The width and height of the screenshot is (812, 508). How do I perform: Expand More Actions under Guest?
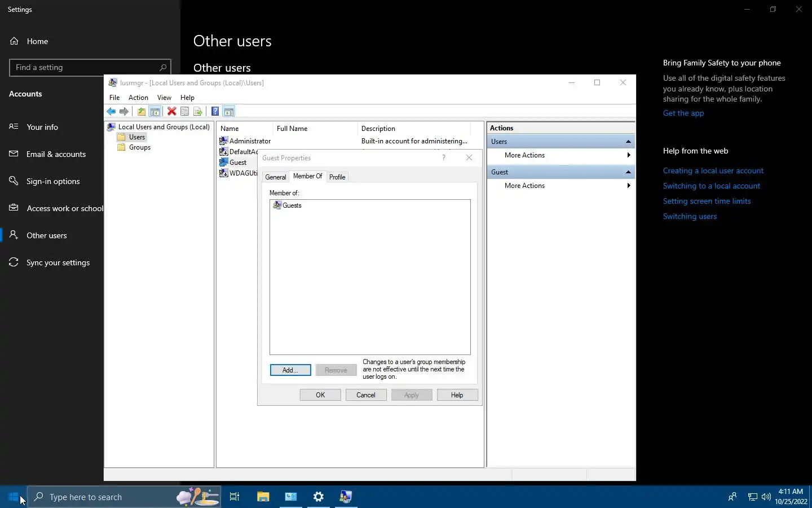(x=561, y=186)
